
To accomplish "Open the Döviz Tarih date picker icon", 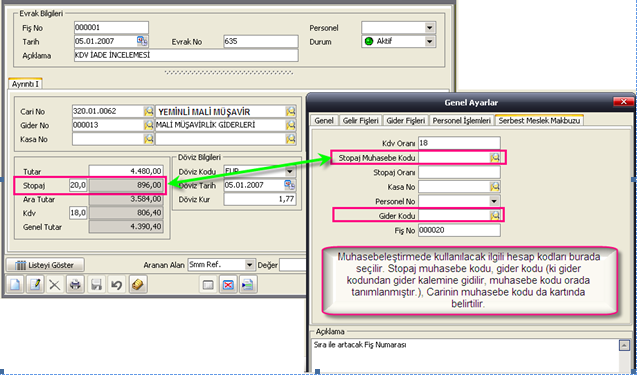I will 289,185.
